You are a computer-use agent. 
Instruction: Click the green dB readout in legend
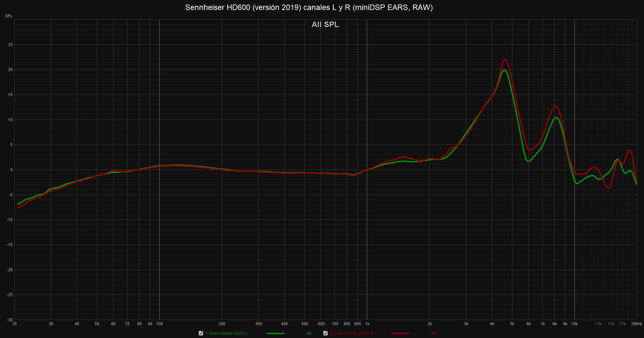pyautogui.click(x=309, y=333)
